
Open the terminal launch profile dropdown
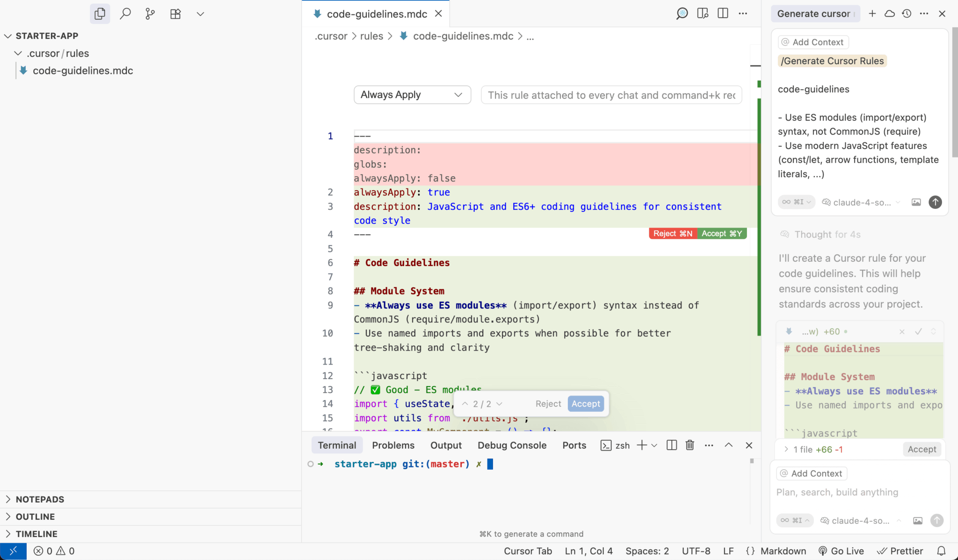(x=654, y=445)
